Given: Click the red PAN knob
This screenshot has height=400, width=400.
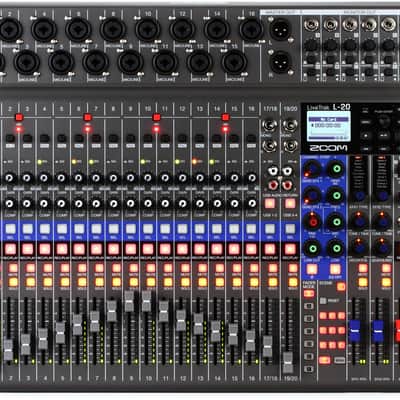Looking at the screenshot, I should tap(313, 221).
